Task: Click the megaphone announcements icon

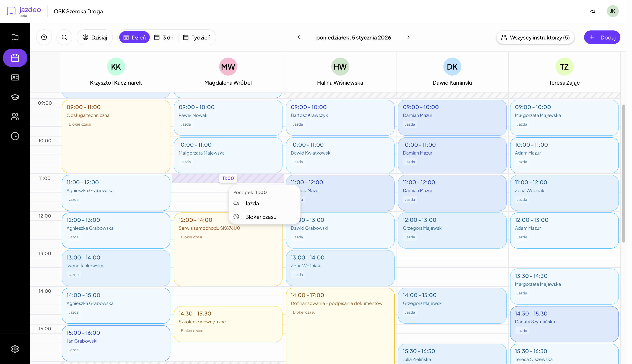Action: pos(592,11)
